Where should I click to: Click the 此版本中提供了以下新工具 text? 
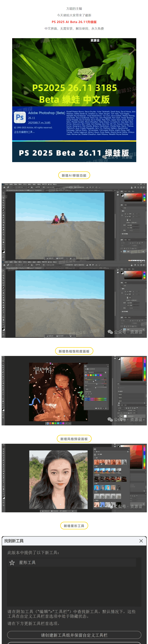pyautogui.click(x=33, y=553)
